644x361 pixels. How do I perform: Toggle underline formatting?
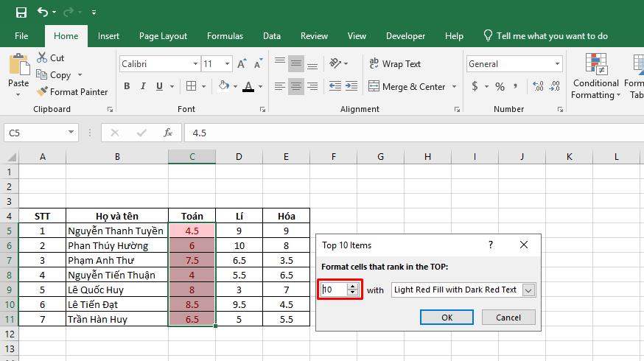click(159, 86)
